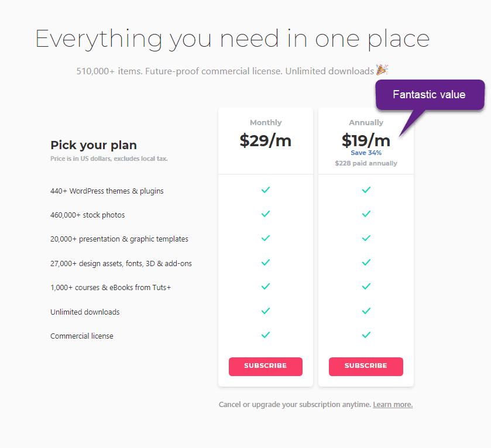Click Annually checkmark for Unlimited downloads
The image size is (491, 448).
pos(366,311)
